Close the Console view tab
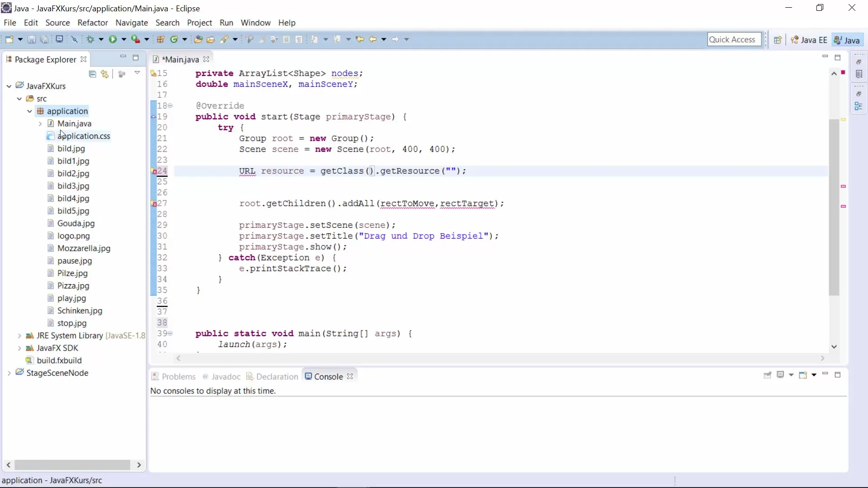The image size is (868, 488). (x=350, y=376)
